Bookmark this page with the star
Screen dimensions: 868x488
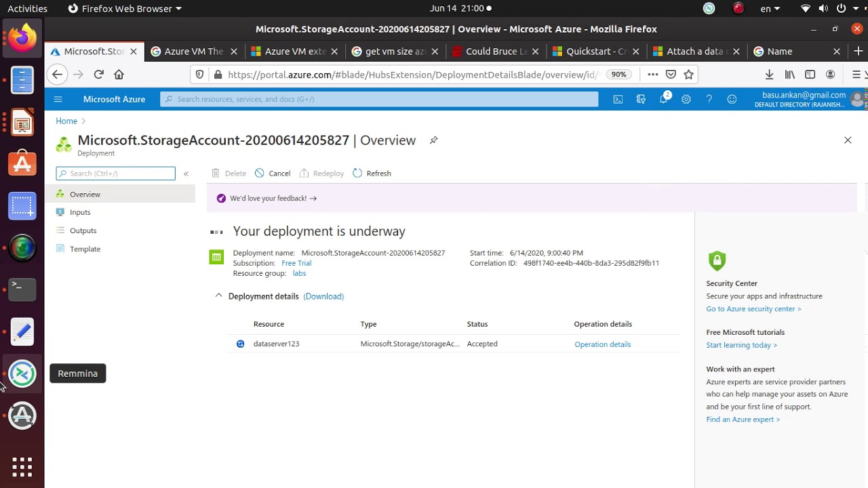click(x=689, y=75)
